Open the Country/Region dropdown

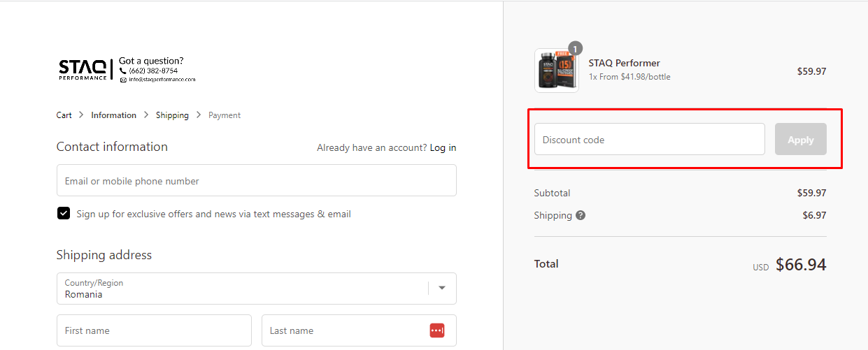[x=256, y=289]
